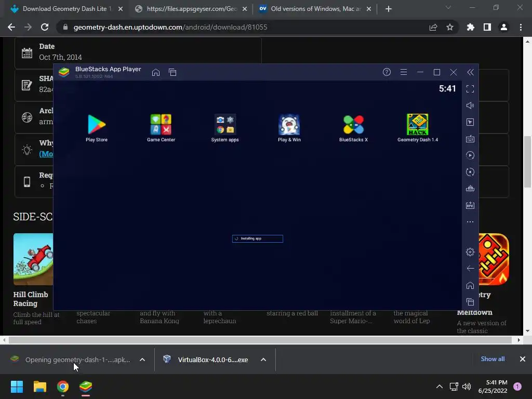The height and width of the screenshot is (399, 532).
Task: Click the system tray network icon
Action: coord(454,387)
